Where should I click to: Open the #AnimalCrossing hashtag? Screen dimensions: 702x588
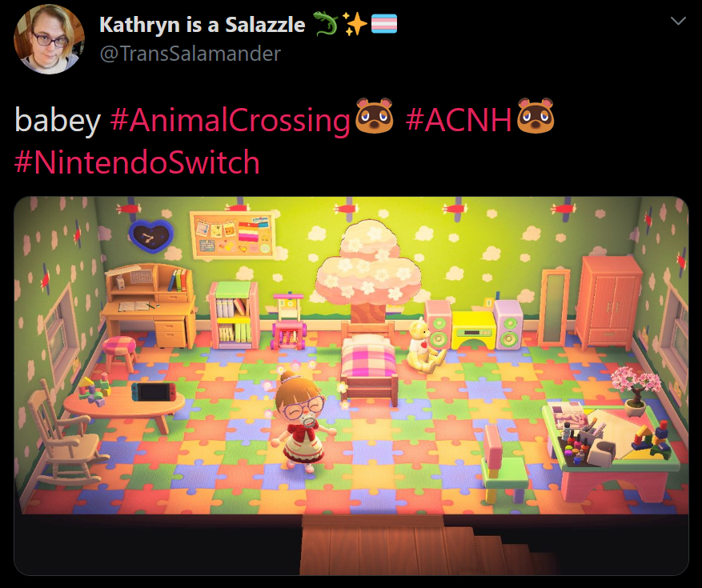pyautogui.click(x=230, y=120)
